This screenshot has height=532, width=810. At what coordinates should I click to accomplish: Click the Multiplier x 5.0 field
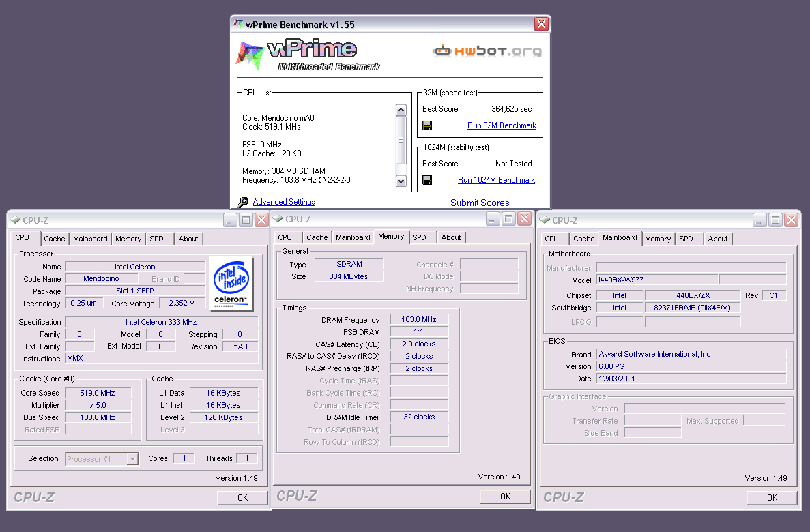coord(98,405)
